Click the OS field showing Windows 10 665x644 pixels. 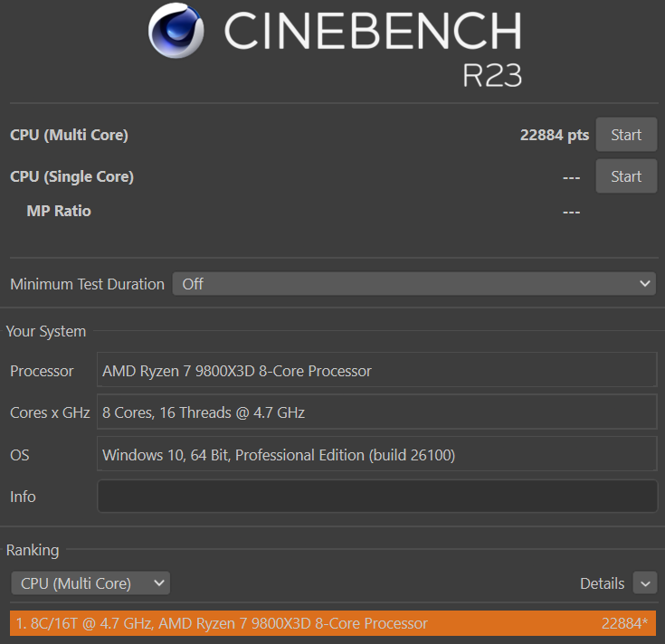click(x=377, y=454)
